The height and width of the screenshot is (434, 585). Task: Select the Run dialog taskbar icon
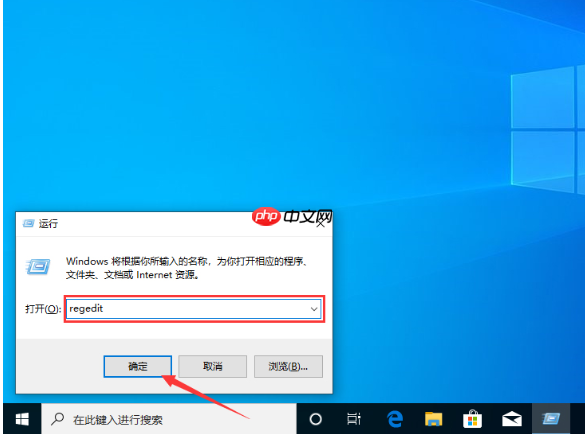pyautogui.click(x=551, y=419)
